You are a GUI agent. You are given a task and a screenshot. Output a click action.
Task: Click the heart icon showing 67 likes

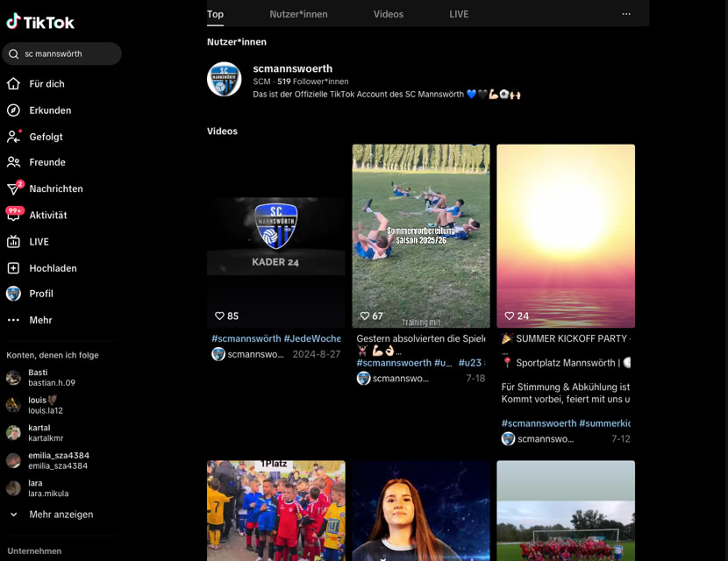tap(365, 316)
